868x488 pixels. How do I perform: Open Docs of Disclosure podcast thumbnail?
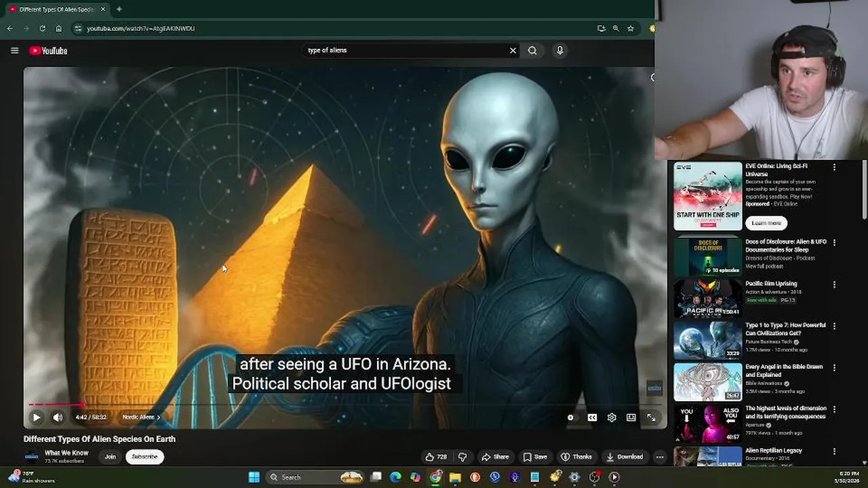point(708,256)
